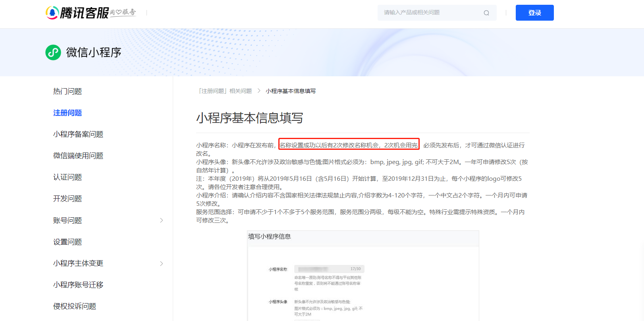Open 认证问题 in the sidebar
644x321 pixels.
pos(67,177)
